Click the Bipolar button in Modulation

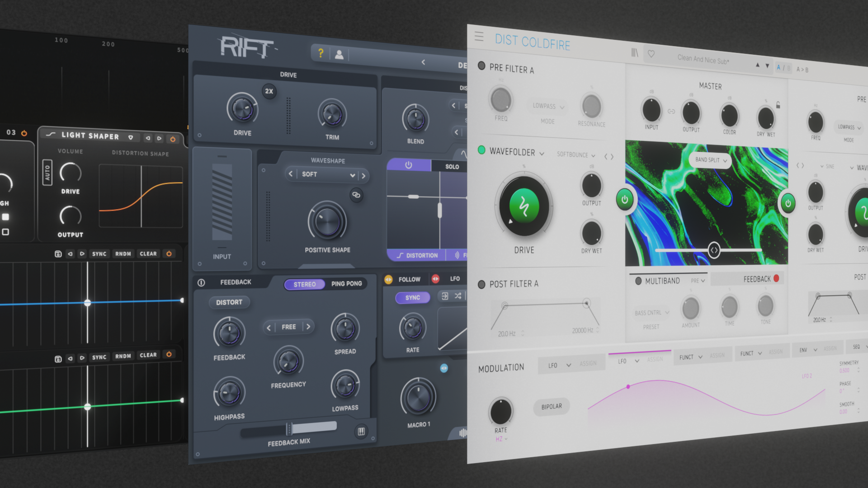[552, 407]
